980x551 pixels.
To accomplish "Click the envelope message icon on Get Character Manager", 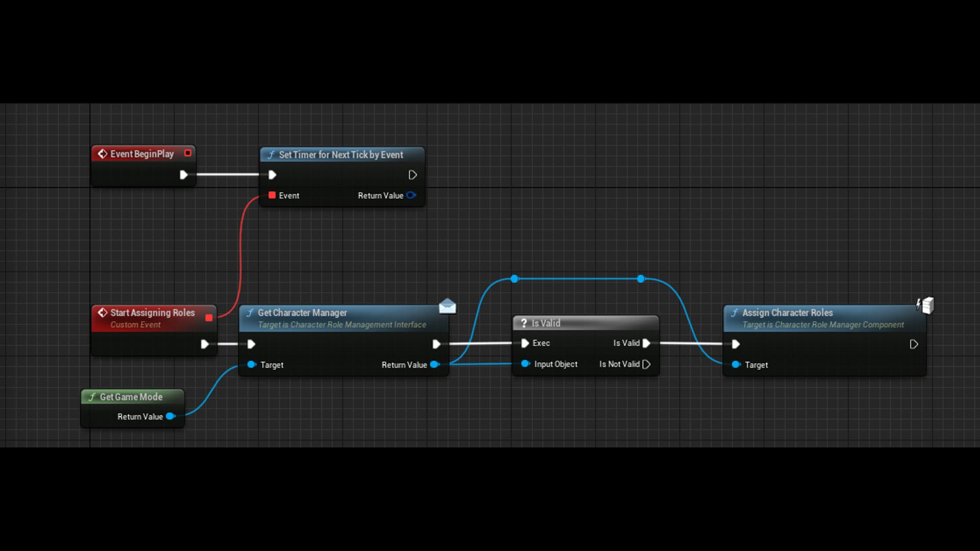I will click(x=448, y=307).
